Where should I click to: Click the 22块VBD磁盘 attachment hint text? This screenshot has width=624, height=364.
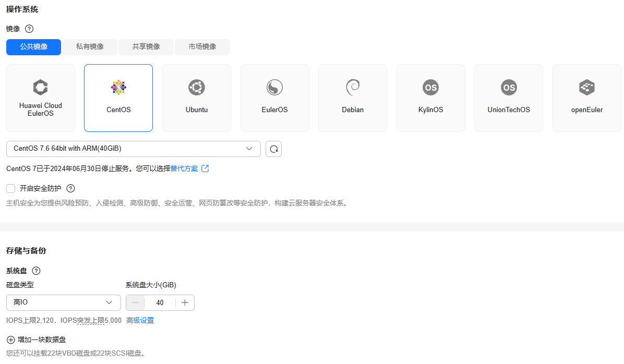tap(76, 353)
